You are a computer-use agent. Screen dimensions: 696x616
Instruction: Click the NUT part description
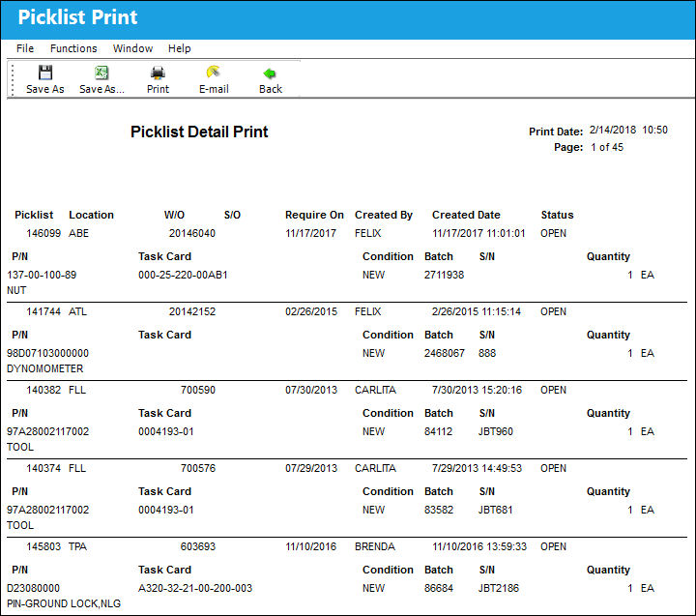pos(16,290)
